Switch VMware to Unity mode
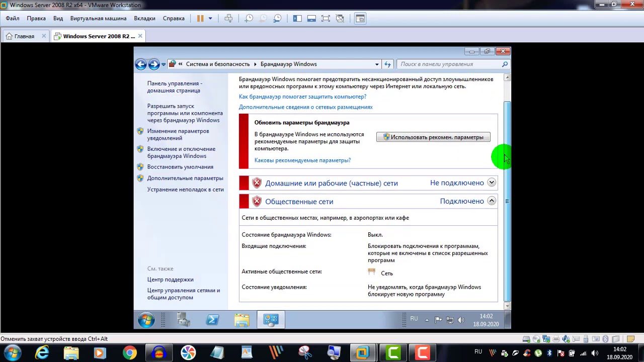This screenshot has height=362, width=644. pos(340,18)
